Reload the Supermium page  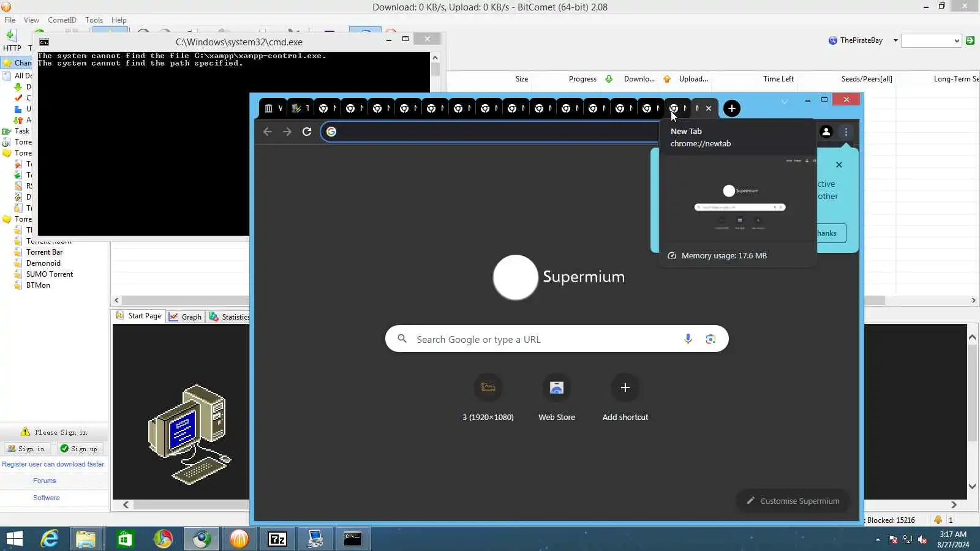pyautogui.click(x=307, y=132)
